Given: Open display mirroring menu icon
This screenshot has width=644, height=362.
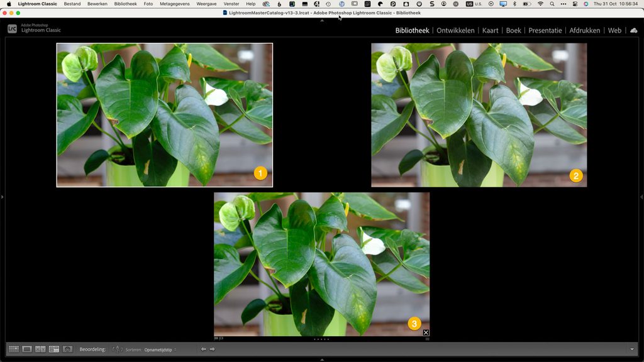Looking at the screenshot, I should click(503, 4).
